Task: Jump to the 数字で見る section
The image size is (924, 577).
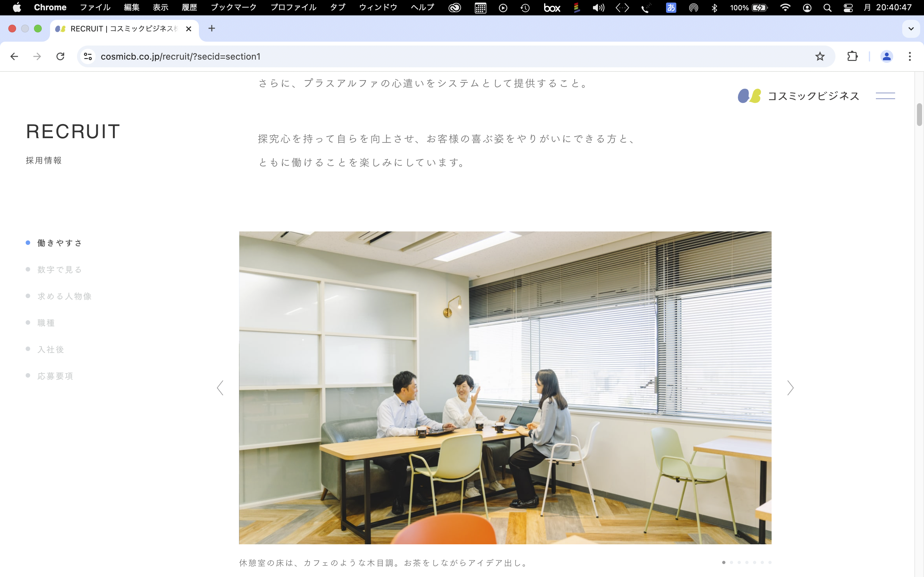Action: 60,270
